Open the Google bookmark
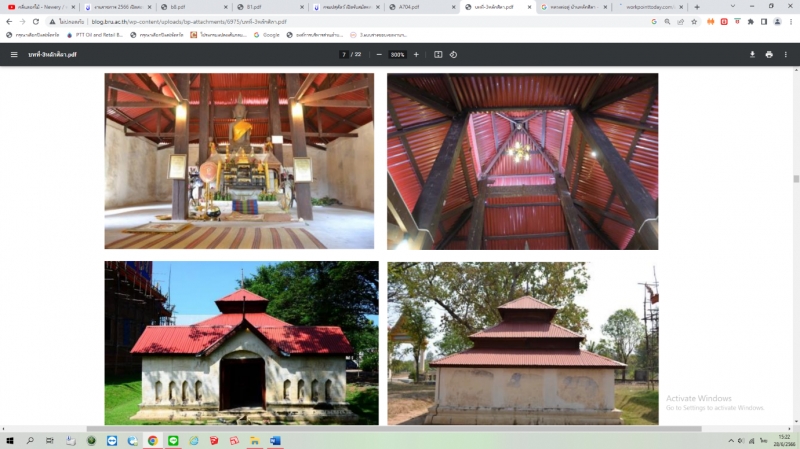The width and height of the screenshot is (800, 449). 266,35
